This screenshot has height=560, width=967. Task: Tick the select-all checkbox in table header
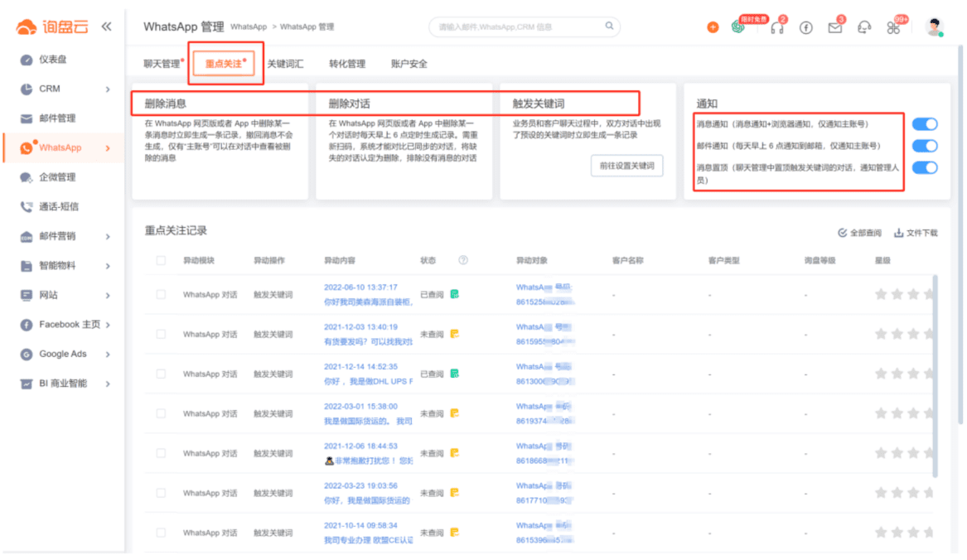pyautogui.click(x=161, y=260)
